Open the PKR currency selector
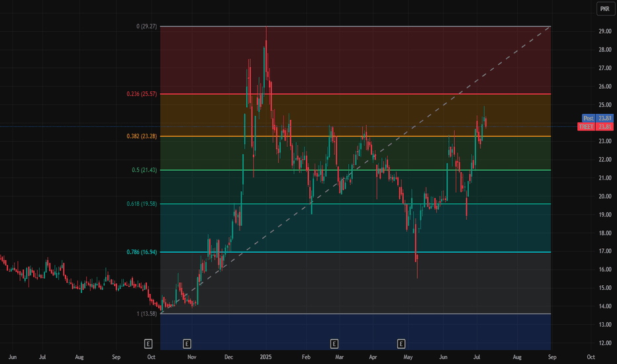The width and height of the screenshot is (617, 364). pyautogui.click(x=605, y=9)
